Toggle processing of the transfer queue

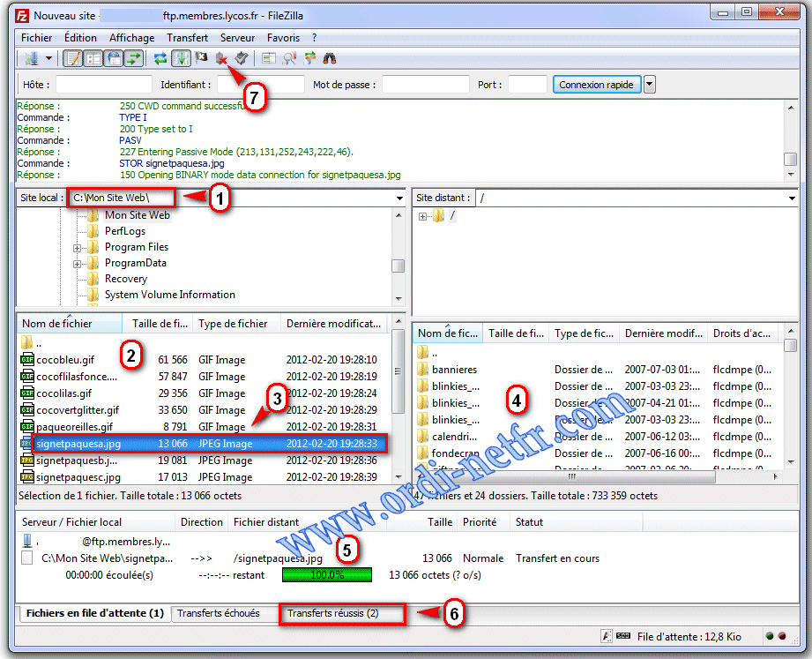point(182,58)
